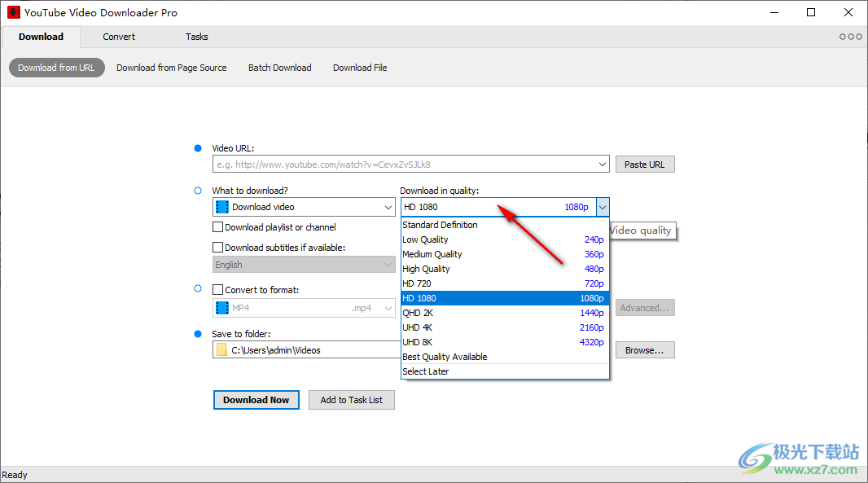
Task: Click the Paste URL button
Action: click(645, 165)
